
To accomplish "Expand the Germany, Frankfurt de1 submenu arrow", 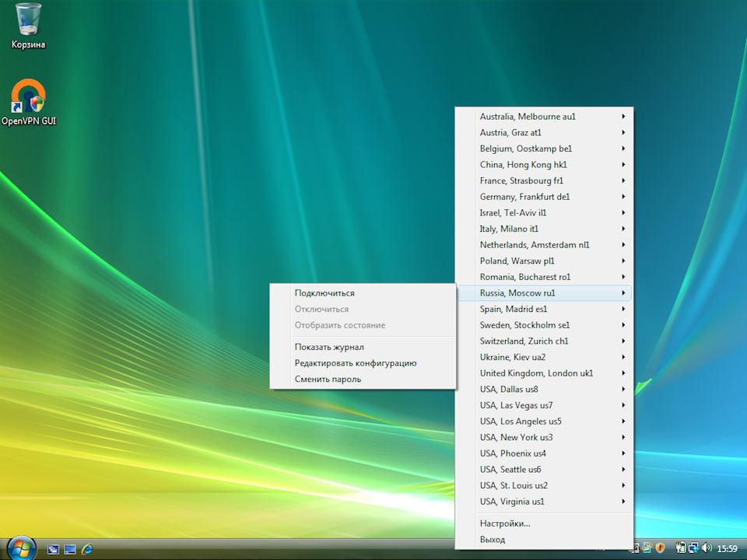I will click(623, 197).
